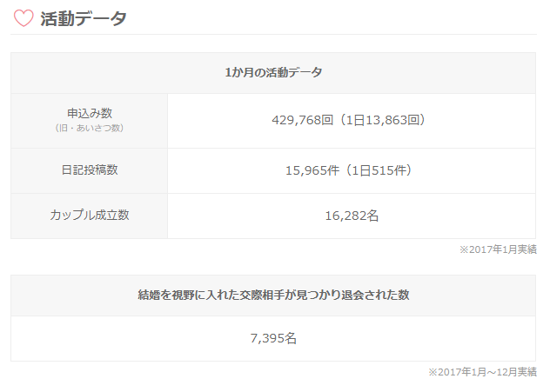Click the pink heart icon
The height and width of the screenshot is (392, 550).
(x=23, y=17)
